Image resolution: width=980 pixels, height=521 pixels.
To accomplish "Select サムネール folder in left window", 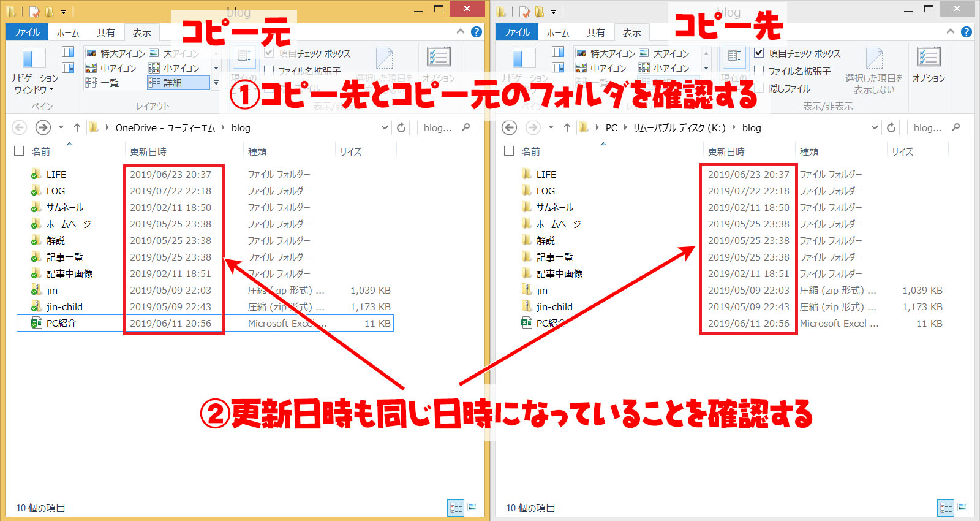I will click(64, 207).
